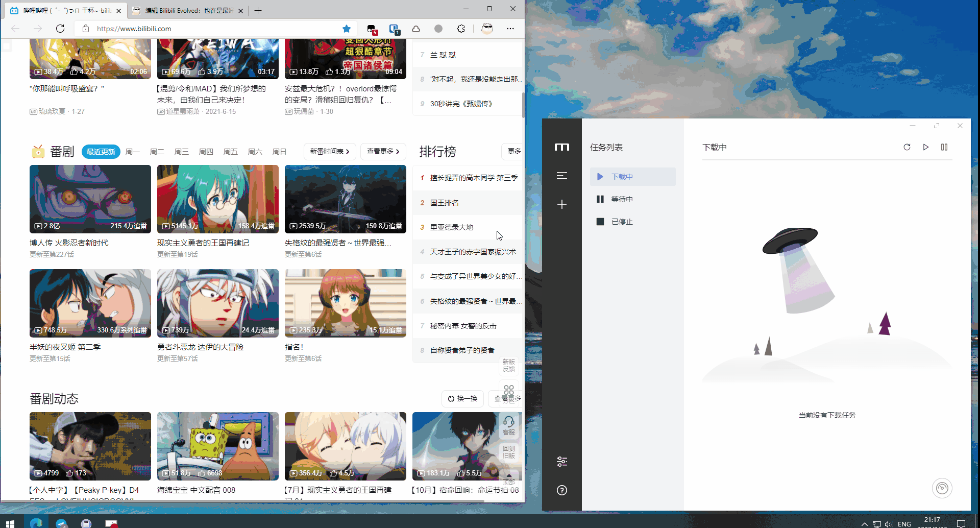Add new download task with plus icon

point(561,204)
